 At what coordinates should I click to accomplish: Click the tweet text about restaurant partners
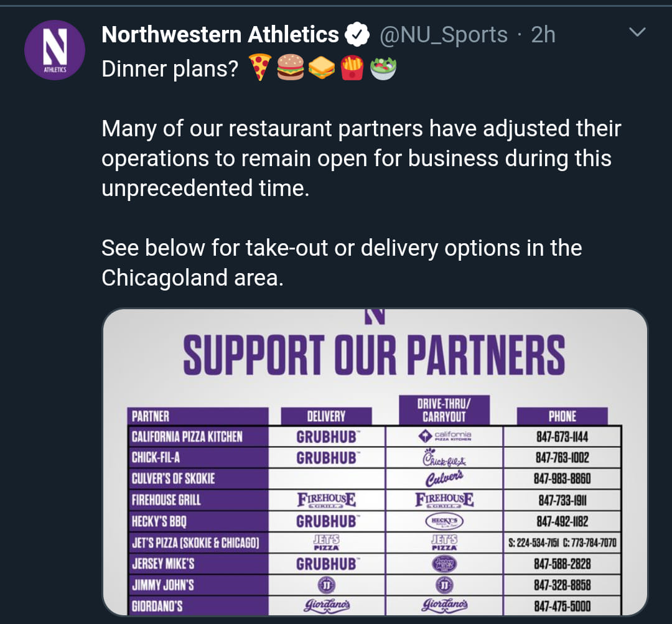pyautogui.click(x=362, y=158)
